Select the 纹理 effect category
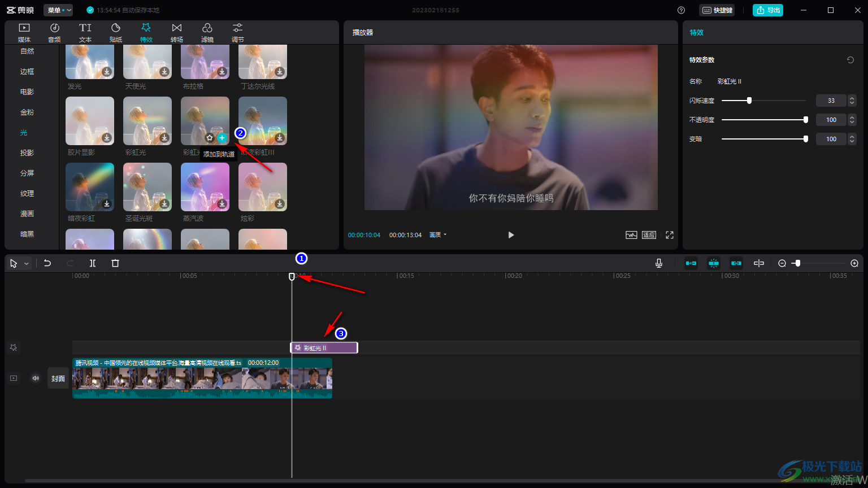868x488 pixels. (27, 194)
